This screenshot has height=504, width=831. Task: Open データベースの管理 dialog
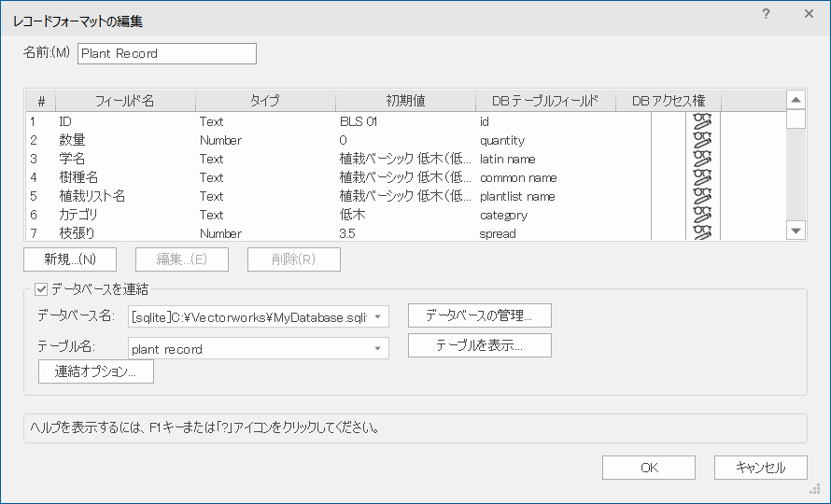tap(479, 315)
